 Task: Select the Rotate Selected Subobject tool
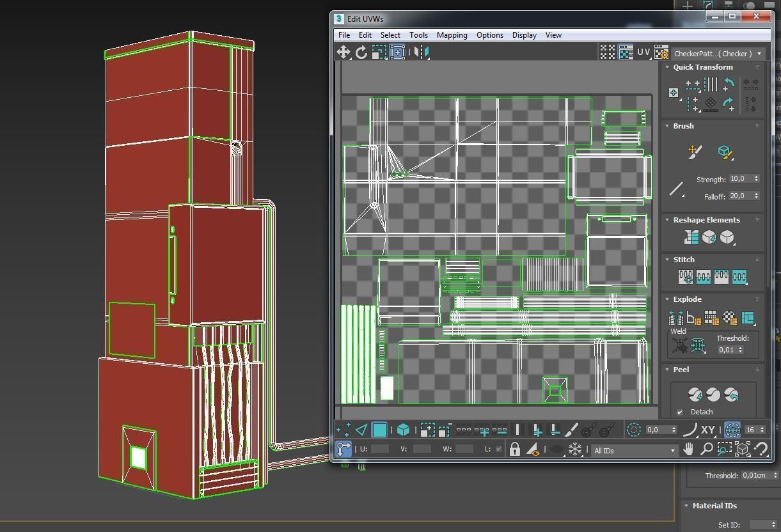click(361, 52)
